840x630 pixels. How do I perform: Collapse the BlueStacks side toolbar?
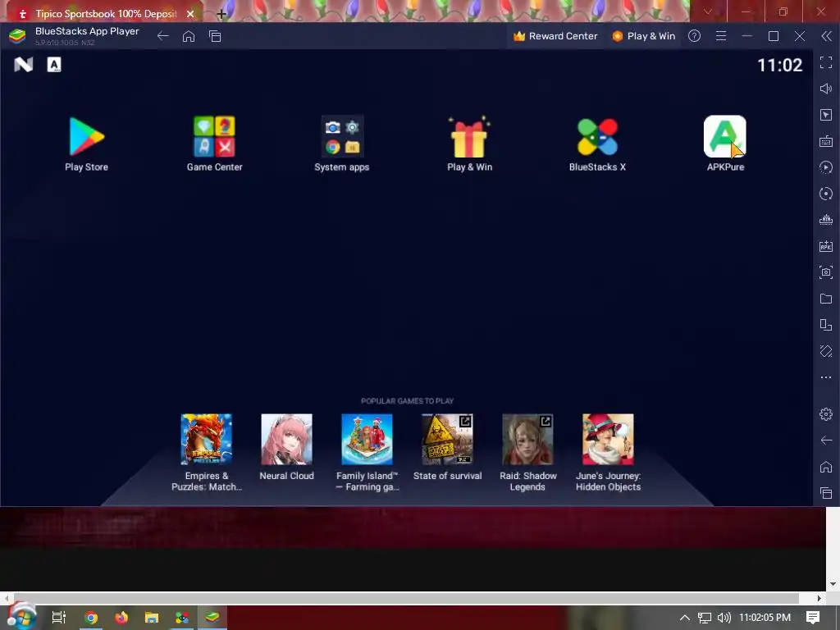[826, 36]
